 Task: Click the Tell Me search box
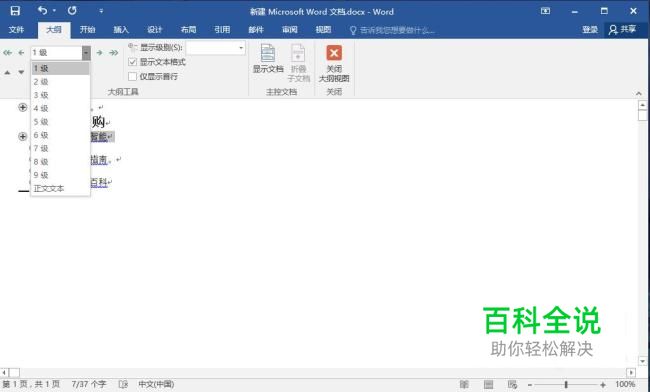click(x=392, y=30)
